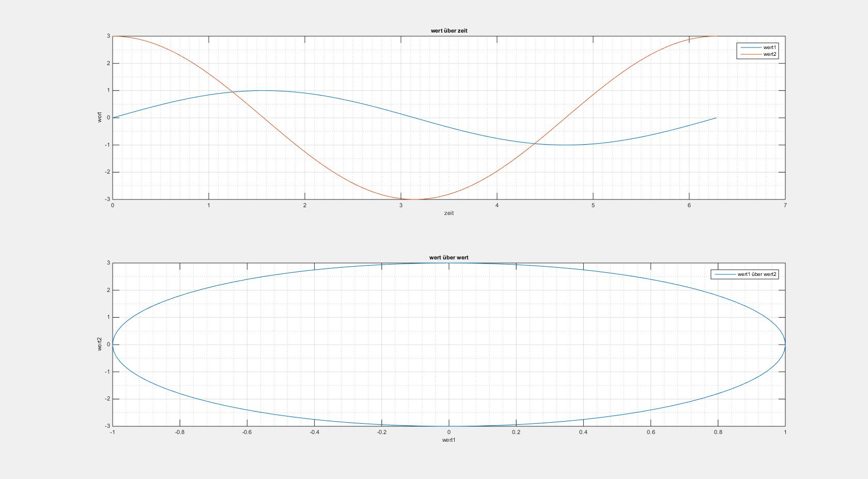Select the wert1 legend label in top plot
Image resolution: width=868 pixels, height=479 pixels.
click(x=769, y=48)
